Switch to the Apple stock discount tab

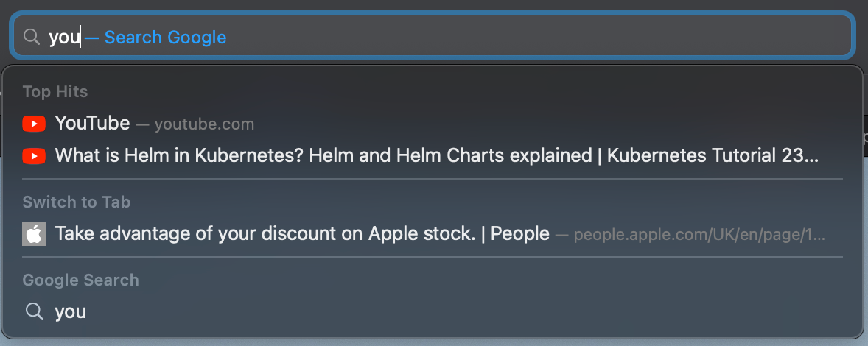(432, 234)
